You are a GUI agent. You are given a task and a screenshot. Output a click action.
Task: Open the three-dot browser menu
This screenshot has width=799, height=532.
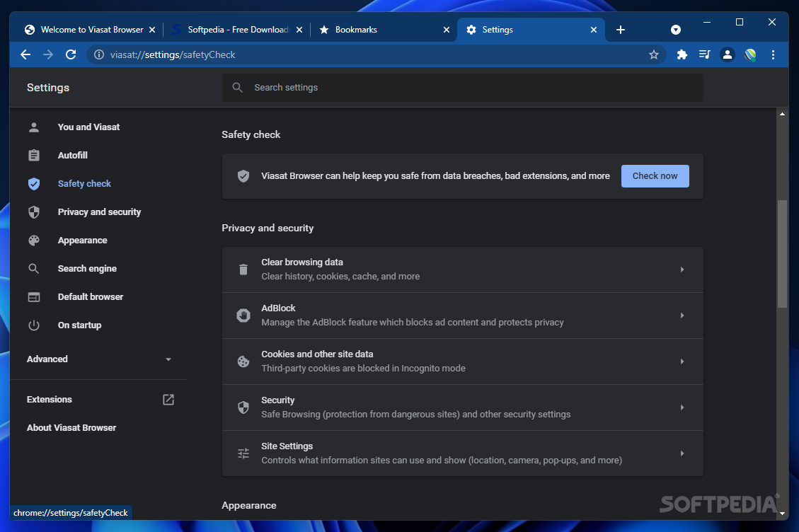(x=773, y=54)
